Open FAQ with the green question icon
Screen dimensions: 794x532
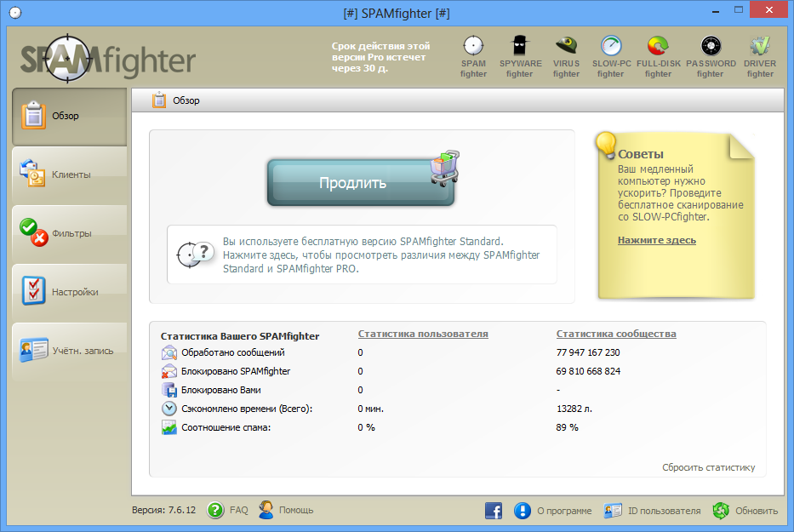215,510
